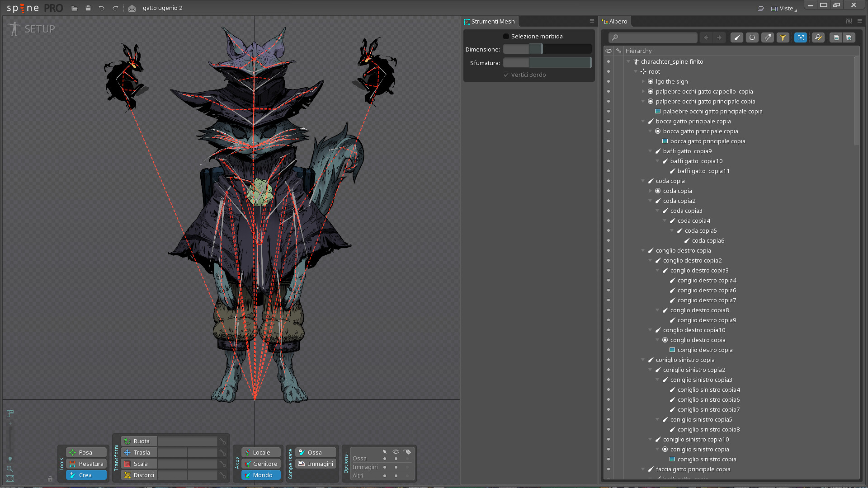
Task: Click the expand all tree icon
Action: [x=849, y=38]
